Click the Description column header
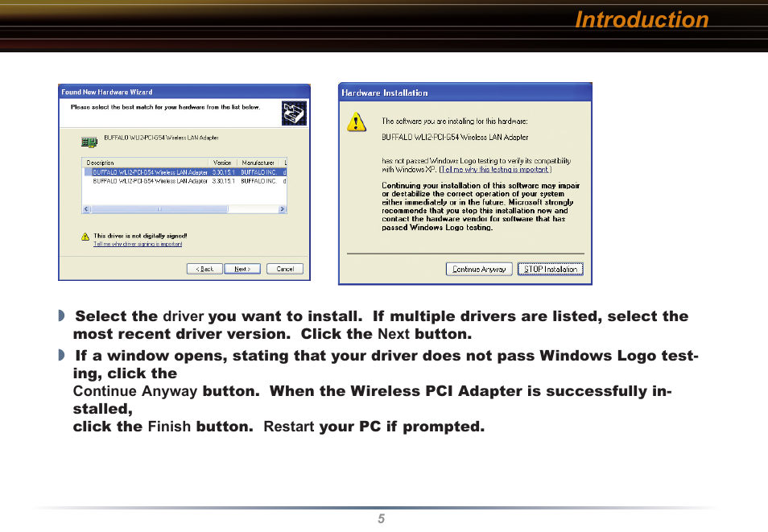 click(146, 163)
